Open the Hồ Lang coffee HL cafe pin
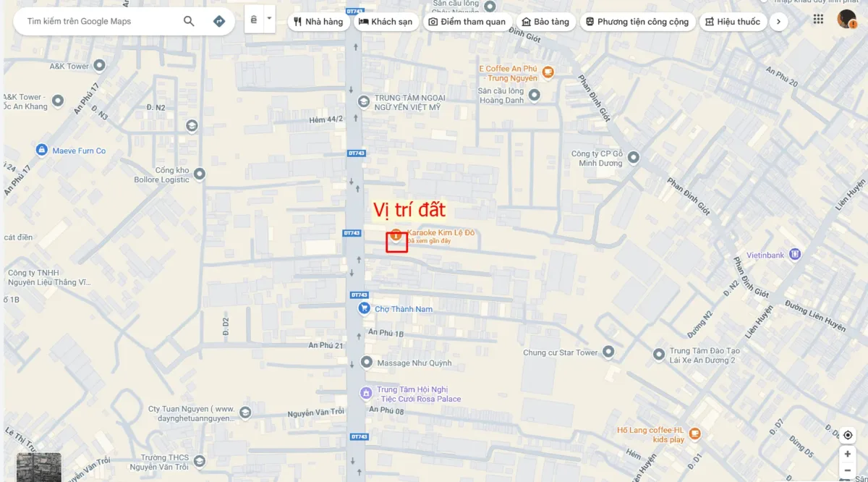The width and height of the screenshot is (868, 482). 694,434
